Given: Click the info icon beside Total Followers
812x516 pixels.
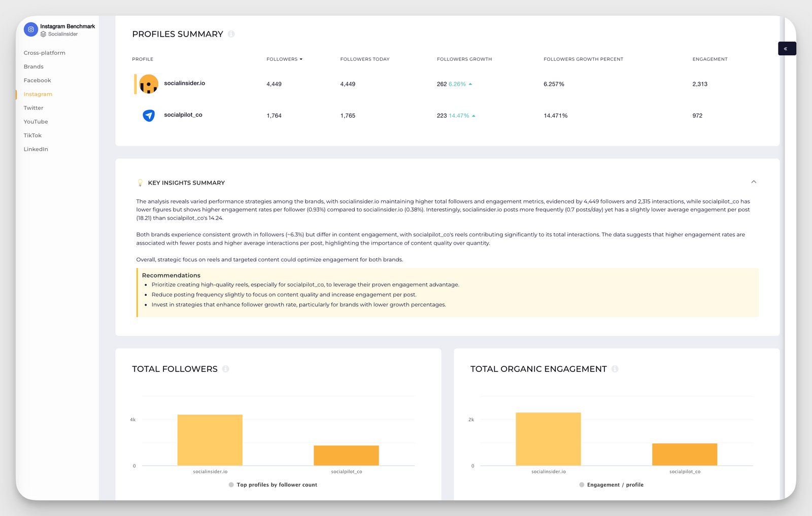Looking at the screenshot, I should coord(225,369).
